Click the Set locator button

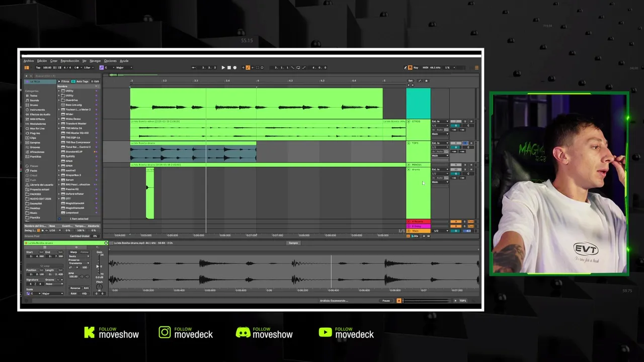411,80
